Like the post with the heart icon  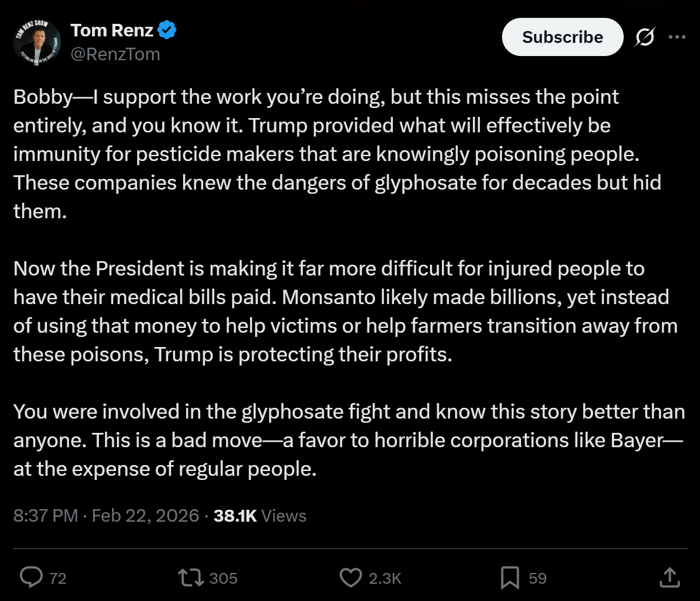(351, 577)
